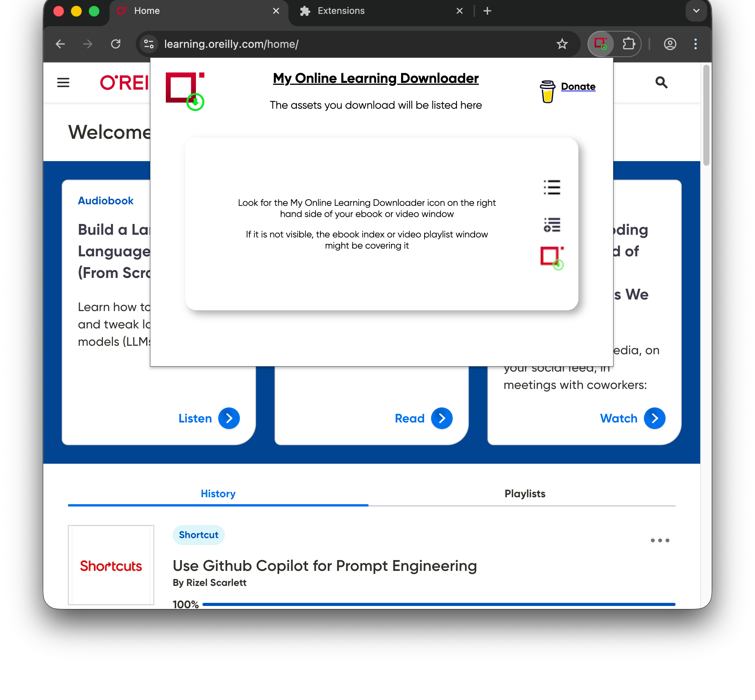Bookmark this page with star icon

(562, 44)
